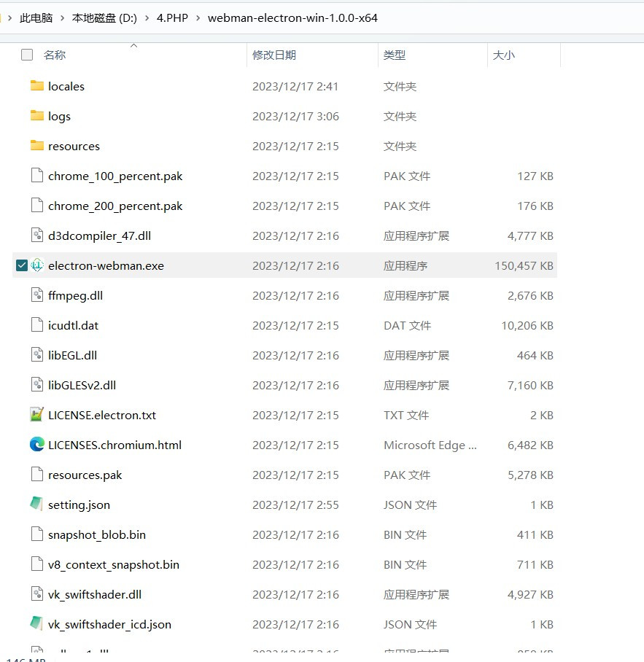Click the ffmpeg.dll file icon
This screenshot has height=662, width=644.
(37, 295)
